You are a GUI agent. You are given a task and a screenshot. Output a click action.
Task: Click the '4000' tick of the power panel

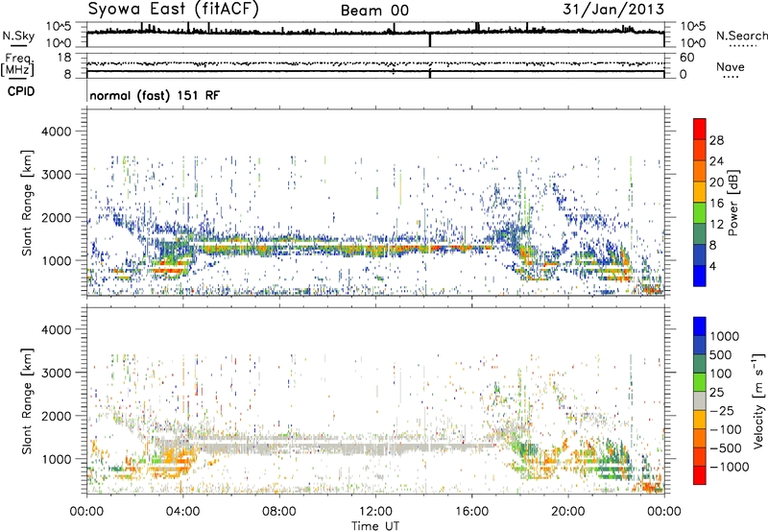pos(56,132)
